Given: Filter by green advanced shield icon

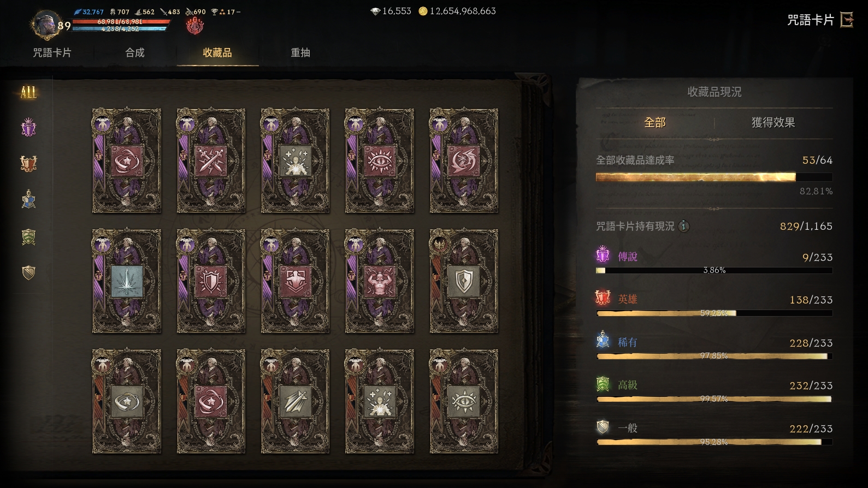Looking at the screenshot, I should point(28,237).
